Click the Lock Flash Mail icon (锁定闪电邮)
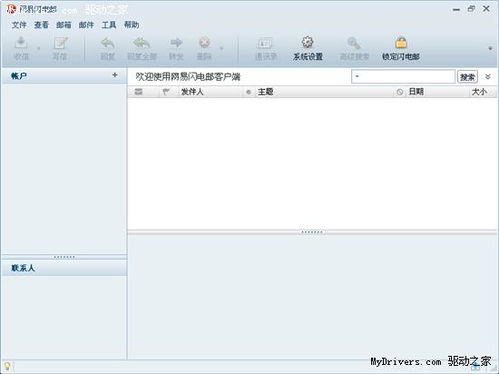 click(401, 43)
